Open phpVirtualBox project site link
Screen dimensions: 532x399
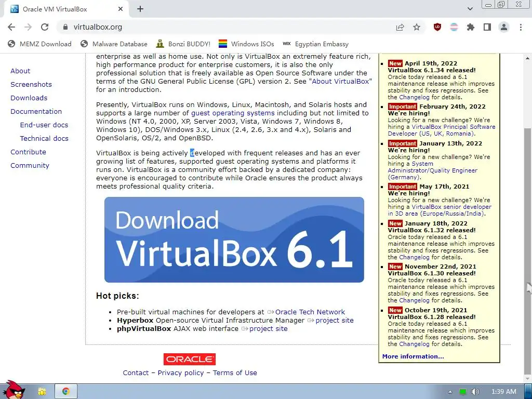click(268, 329)
